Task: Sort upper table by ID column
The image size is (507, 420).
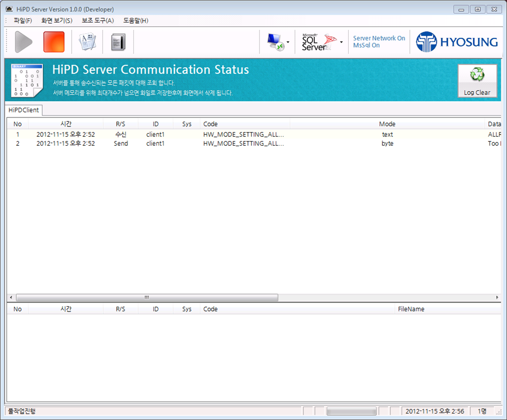Action: coord(155,124)
